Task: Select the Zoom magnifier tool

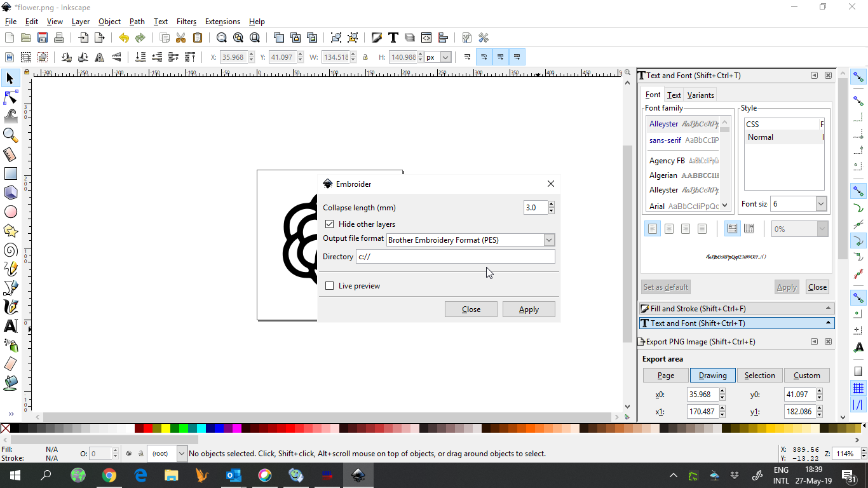Action: click(10, 135)
